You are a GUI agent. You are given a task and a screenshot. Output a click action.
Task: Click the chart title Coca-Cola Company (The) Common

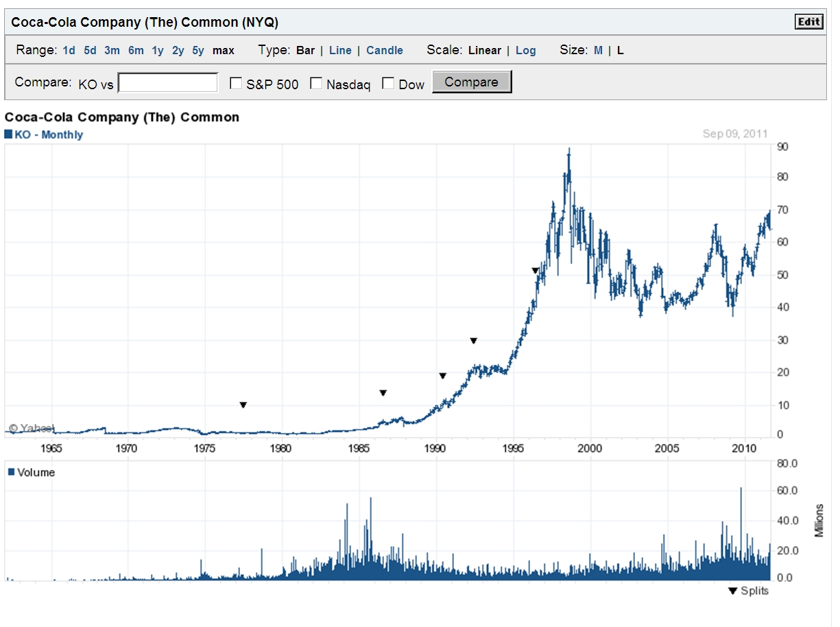122,117
